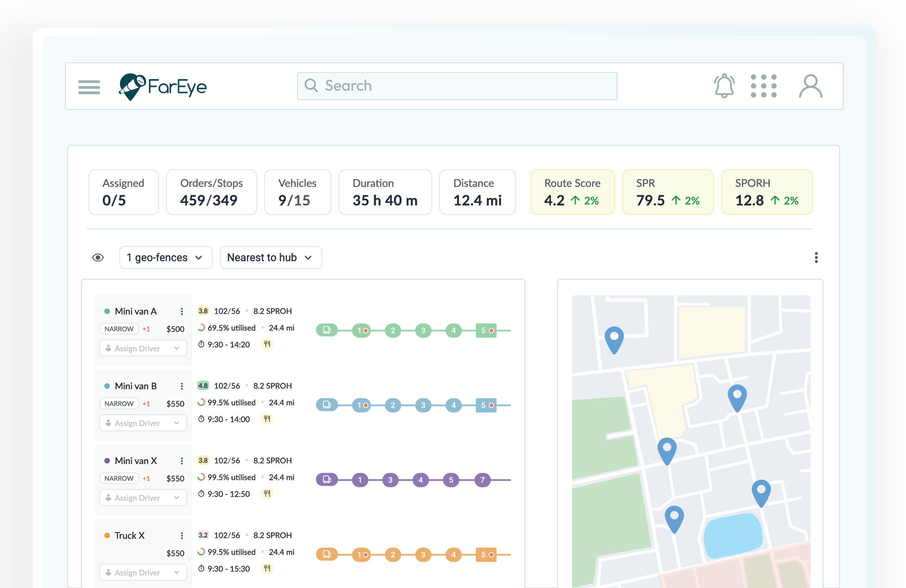Open the kebab menu for Truck X

click(x=182, y=535)
